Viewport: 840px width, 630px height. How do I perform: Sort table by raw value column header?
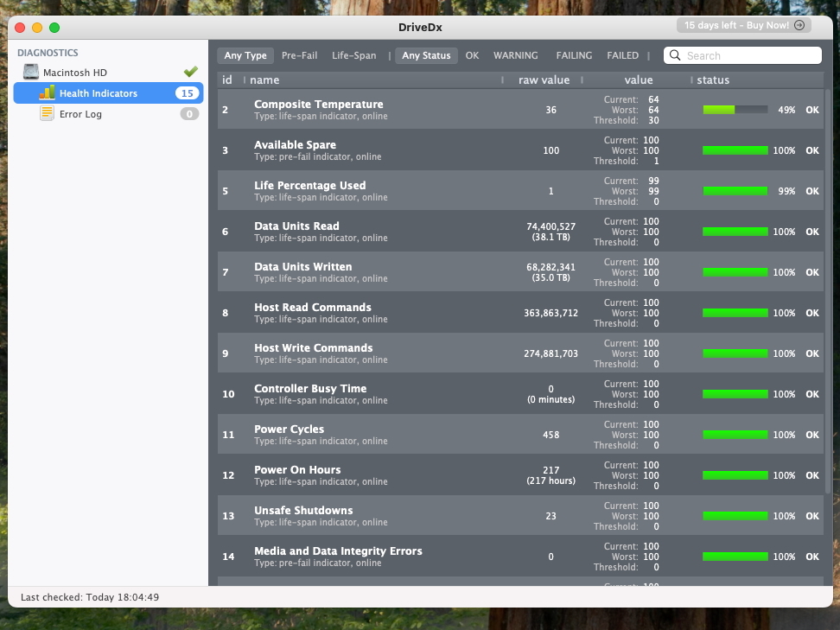tap(544, 80)
